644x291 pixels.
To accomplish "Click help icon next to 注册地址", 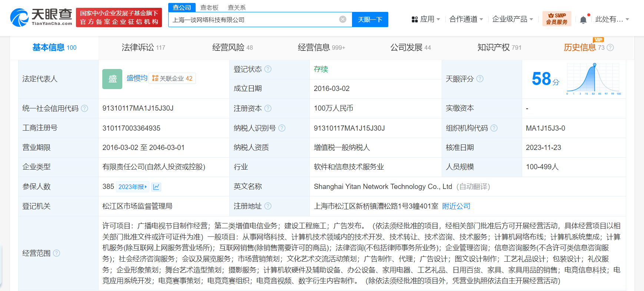I will [268, 206].
